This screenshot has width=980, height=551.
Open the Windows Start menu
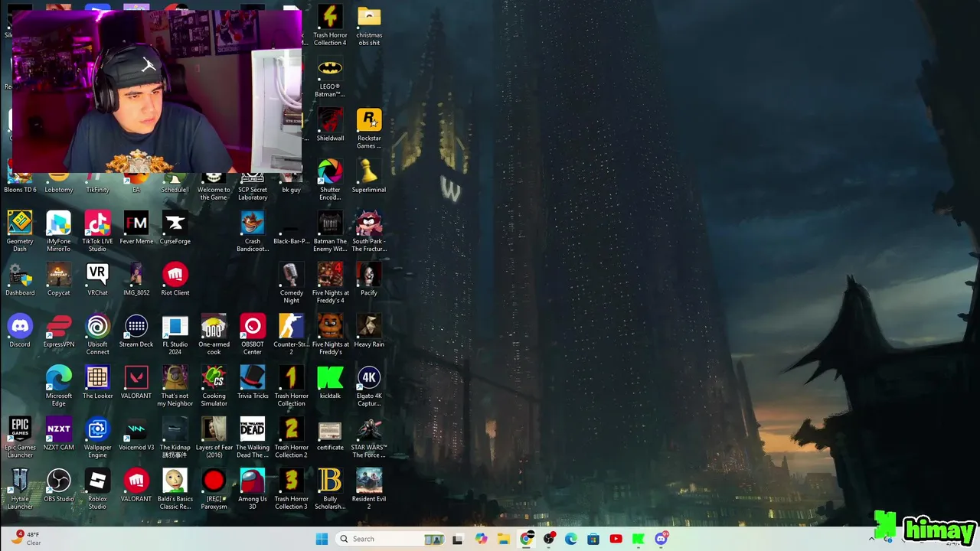[322, 539]
